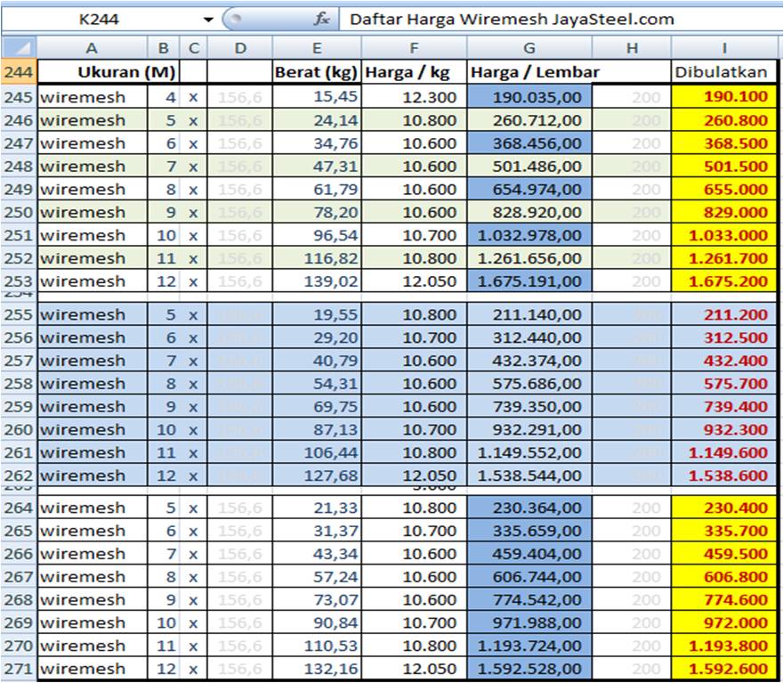Viewport: 784px width, 683px height.
Task: Open the Name Box dropdown arrow
Action: [x=208, y=20]
